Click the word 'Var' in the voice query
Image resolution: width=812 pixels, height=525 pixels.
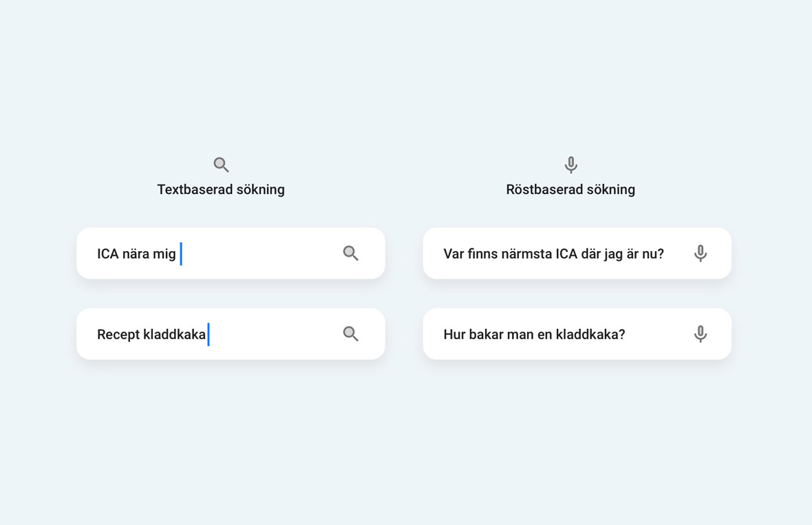pyautogui.click(x=453, y=254)
